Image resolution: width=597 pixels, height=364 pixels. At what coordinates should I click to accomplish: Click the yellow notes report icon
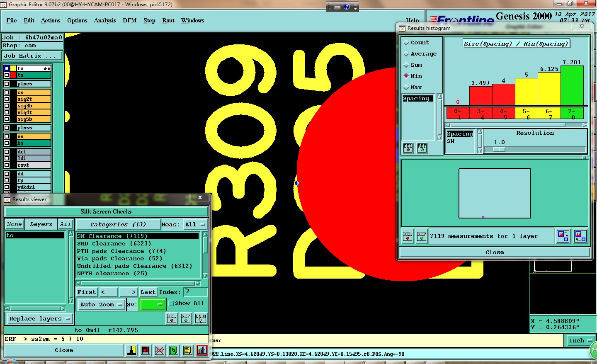pyautogui.click(x=188, y=350)
